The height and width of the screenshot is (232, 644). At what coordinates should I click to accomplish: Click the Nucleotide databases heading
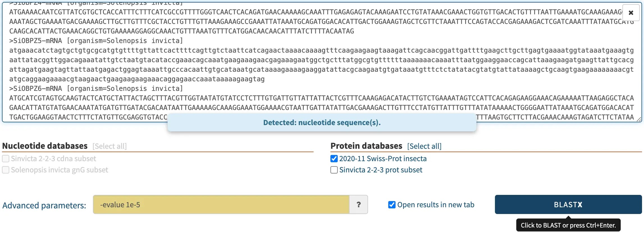click(45, 146)
